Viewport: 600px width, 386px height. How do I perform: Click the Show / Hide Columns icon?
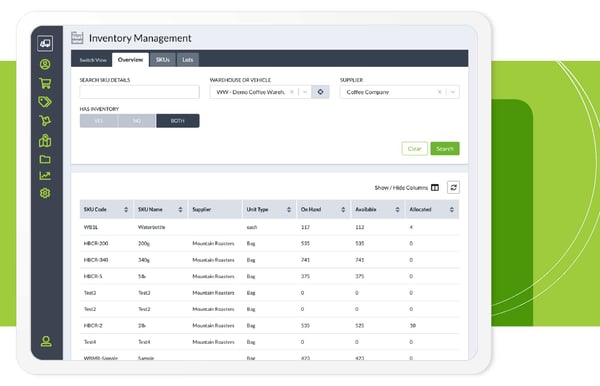(x=435, y=187)
